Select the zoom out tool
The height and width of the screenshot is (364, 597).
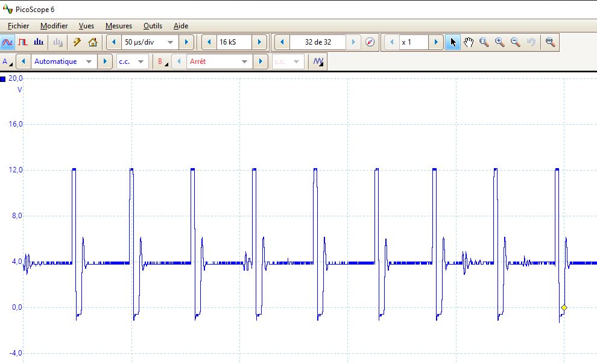[x=515, y=42]
